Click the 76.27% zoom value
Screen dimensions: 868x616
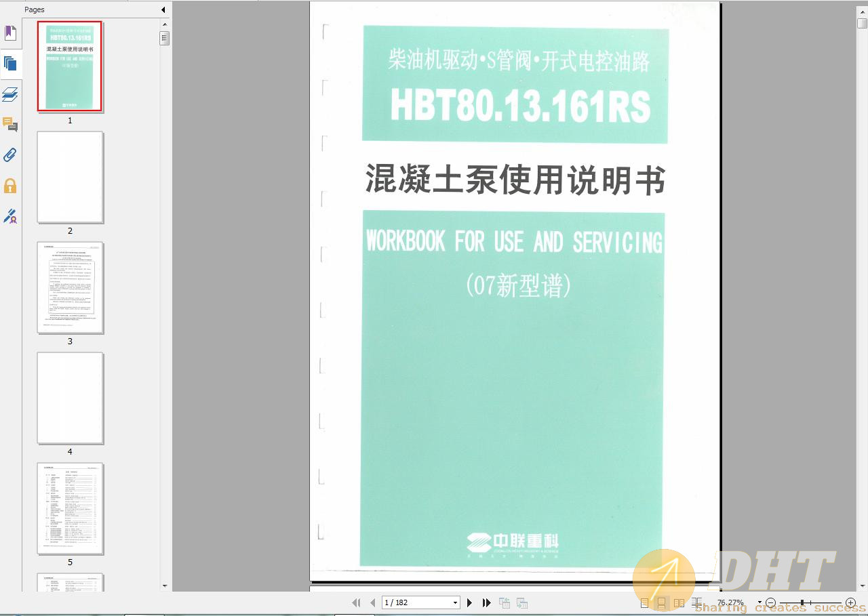731,602
